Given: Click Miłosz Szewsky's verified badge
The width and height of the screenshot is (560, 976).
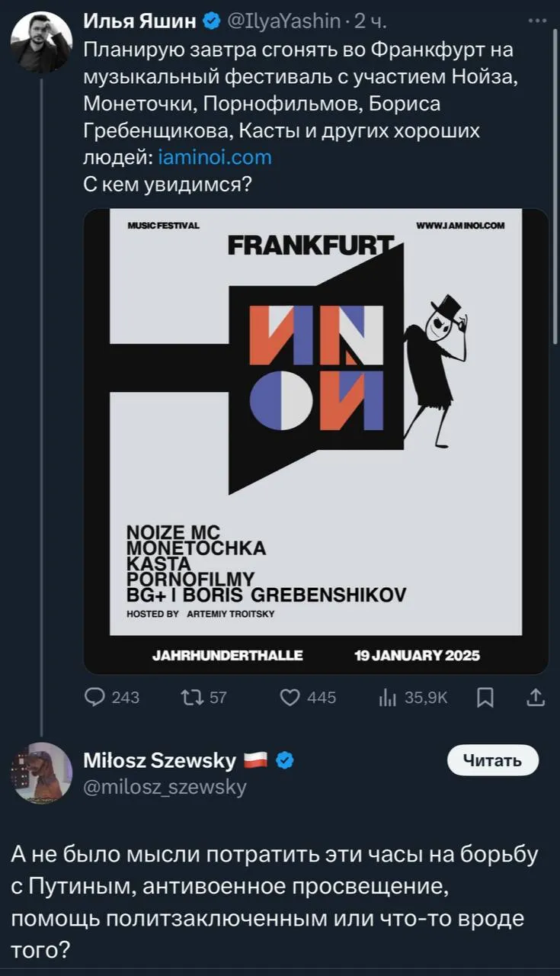Looking at the screenshot, I should coord(285,759).
